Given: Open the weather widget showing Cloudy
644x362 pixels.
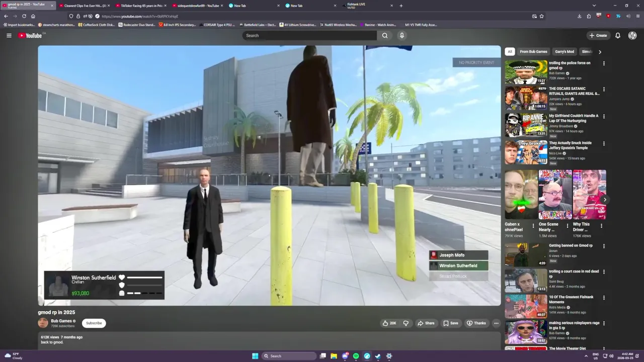Looking at the screenshot, I should coord(13,356).
